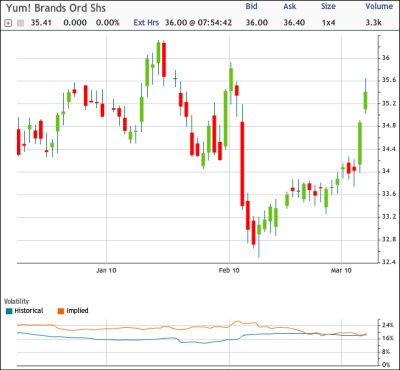Image resolution: width=400 pixels, height=370 pixels.
Task: Click the last price 35.41
Action: coord(40,23)
